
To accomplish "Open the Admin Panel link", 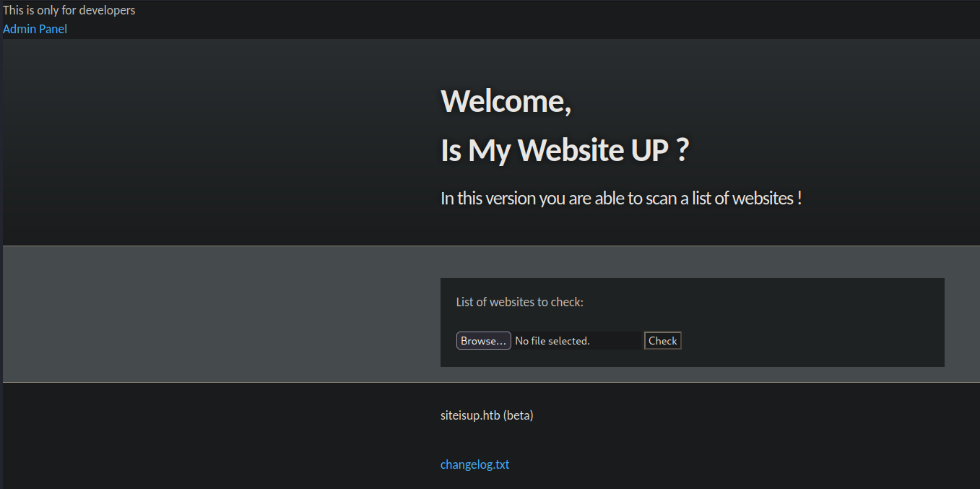I will (35, 29).
